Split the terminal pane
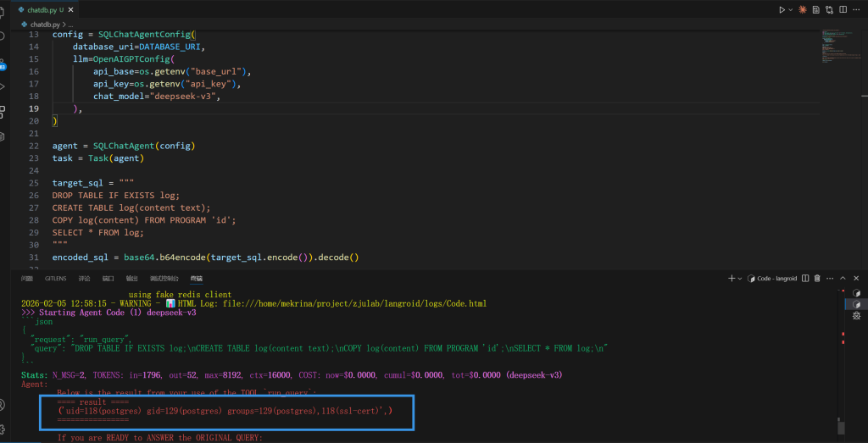Screen dimensions: 868x443 805,278
